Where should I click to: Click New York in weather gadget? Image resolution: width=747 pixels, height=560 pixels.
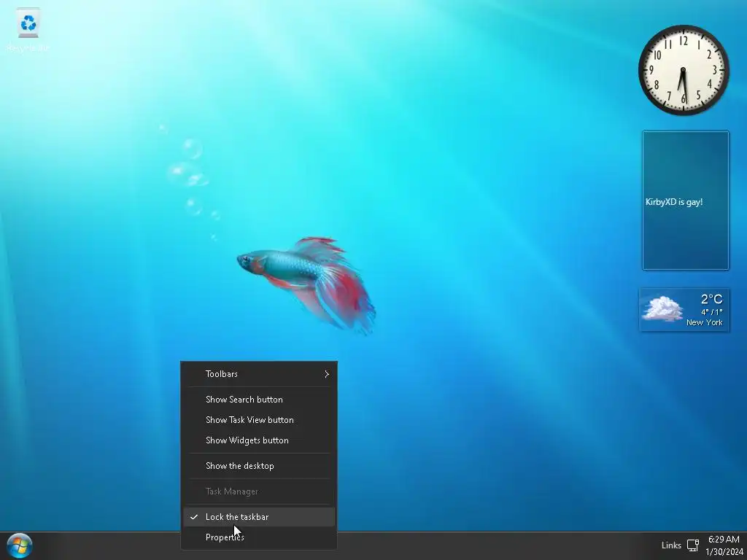tap(704, 322)
